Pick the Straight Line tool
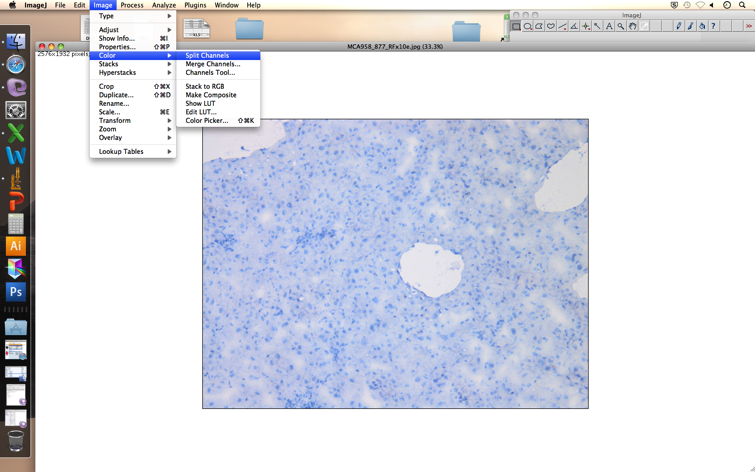The image size is (755, 472). (562, 26)
